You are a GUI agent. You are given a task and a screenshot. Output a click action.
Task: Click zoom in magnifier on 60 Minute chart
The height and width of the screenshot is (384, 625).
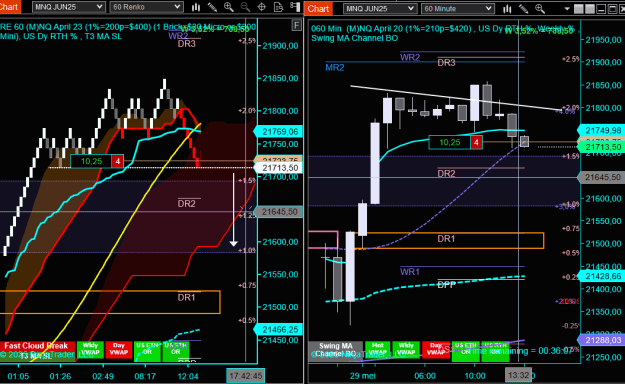[x=540, y=8]
